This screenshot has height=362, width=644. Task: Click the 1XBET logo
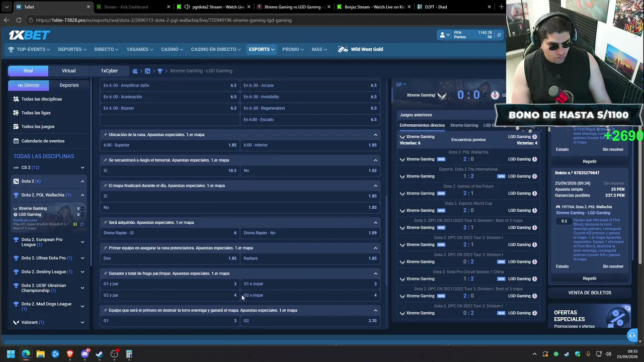point(29,35)
